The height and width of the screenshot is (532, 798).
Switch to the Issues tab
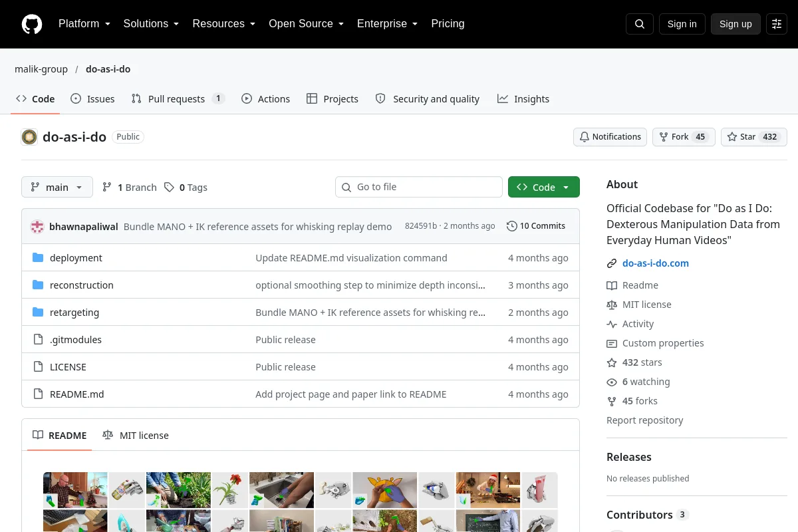coord(92,99)
